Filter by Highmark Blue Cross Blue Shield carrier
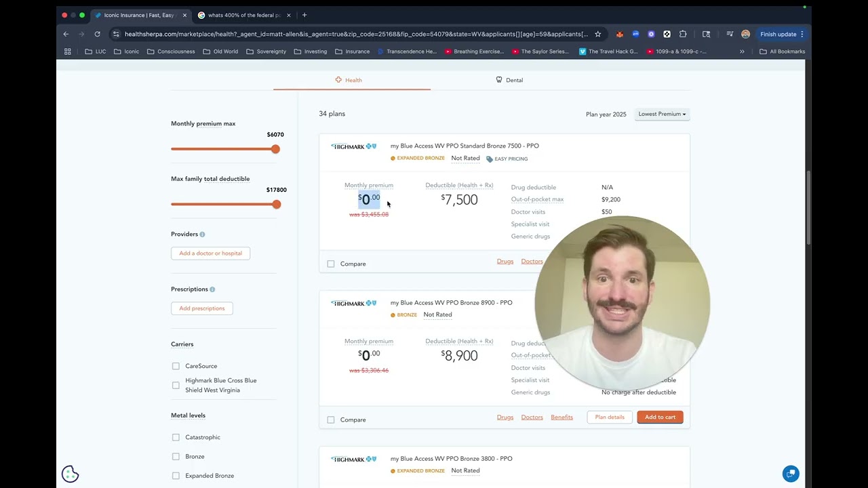This screenshot has width=868, height=488. click(176, 385)
